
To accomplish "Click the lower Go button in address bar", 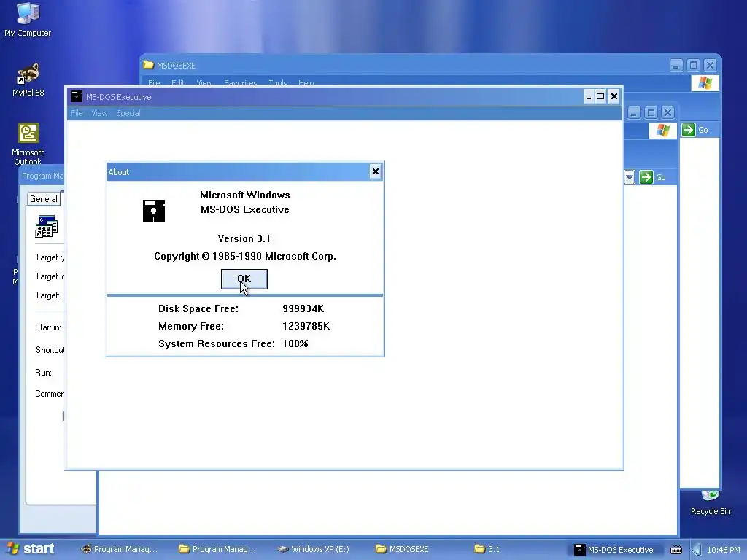I will [x=653, y=177].
